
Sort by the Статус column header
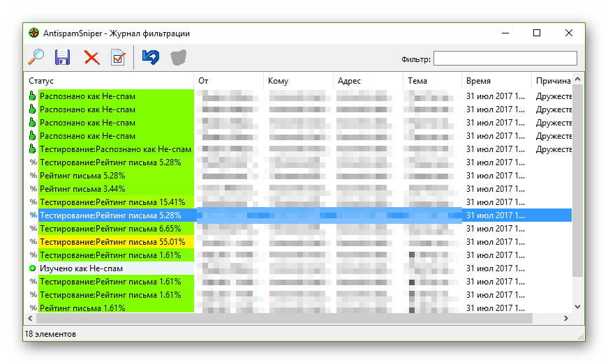(x=109, y=81)
